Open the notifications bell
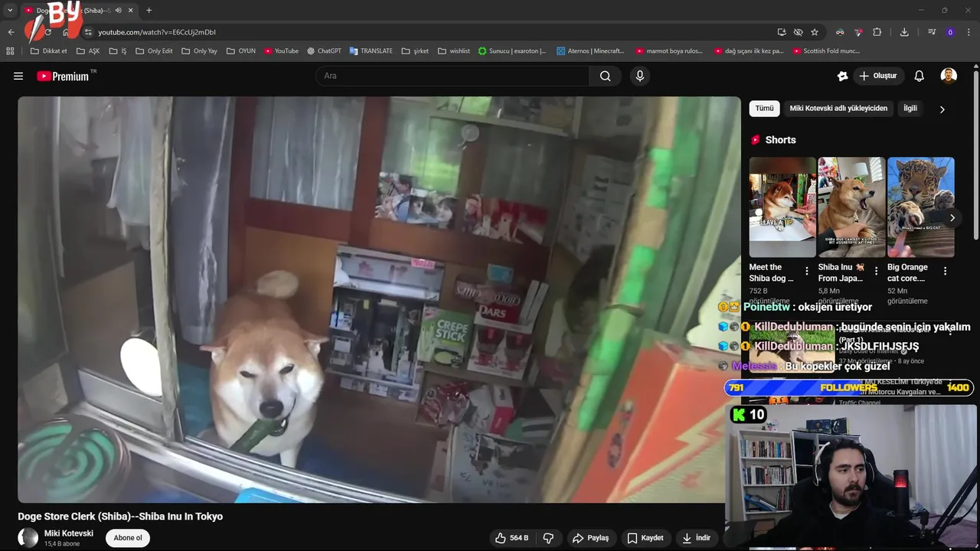The height and width of the screenshot is (551, 980). pos(920,76)
